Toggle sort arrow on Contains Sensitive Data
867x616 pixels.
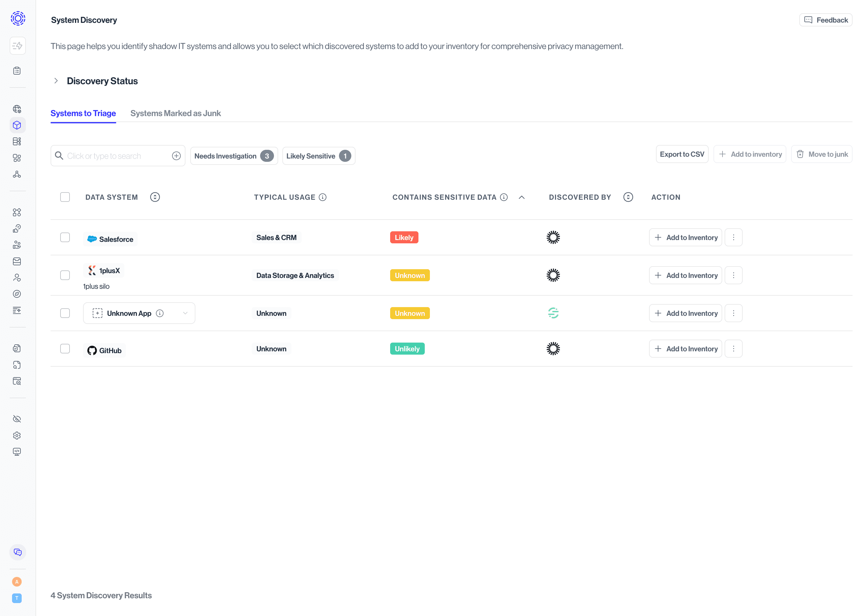522,197
